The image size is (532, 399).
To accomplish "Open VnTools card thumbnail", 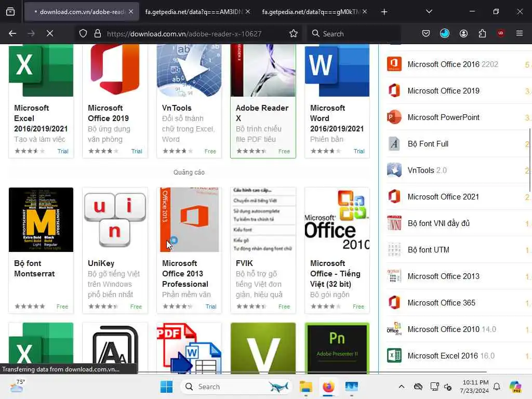I will click(x=189, y=70).
